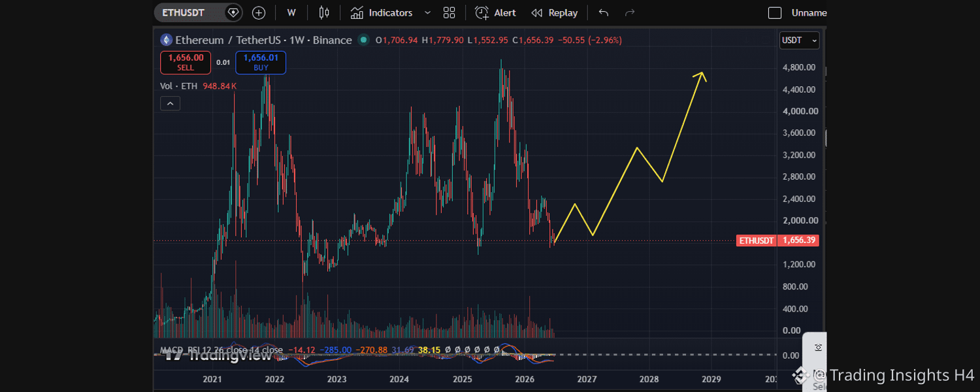The height and width of the screenshot is (392, 980).
Task: Click the closing price C1,656.39 value
Action: pyautogui.click(x=532, y=41)
